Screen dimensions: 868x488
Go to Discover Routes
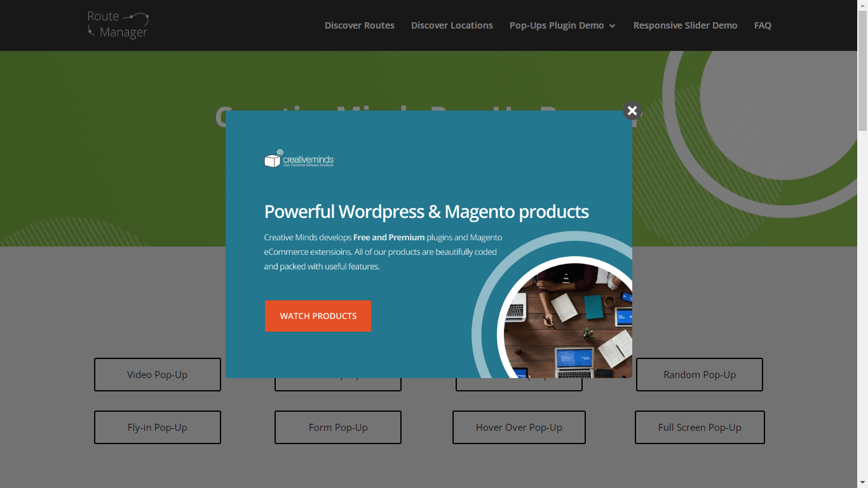(360, 25)
